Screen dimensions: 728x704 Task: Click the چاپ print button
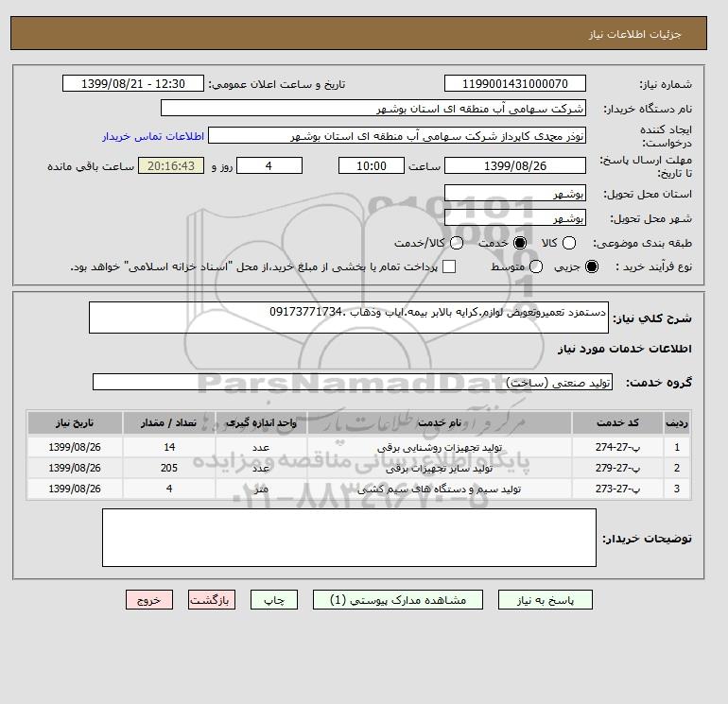click(274, 600)
